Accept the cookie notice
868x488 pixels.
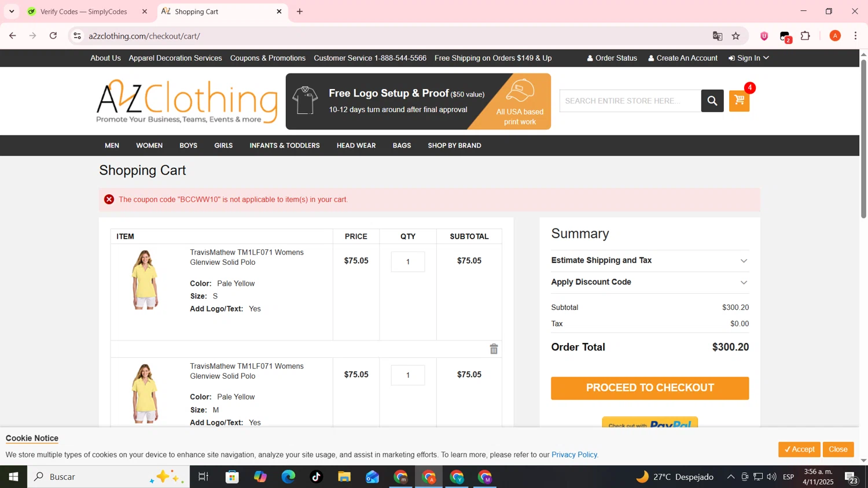point(799,449)
